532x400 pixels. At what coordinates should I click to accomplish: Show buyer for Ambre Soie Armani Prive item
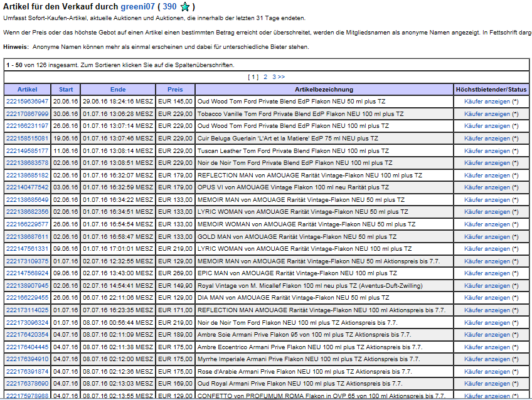tap(487, 334)
